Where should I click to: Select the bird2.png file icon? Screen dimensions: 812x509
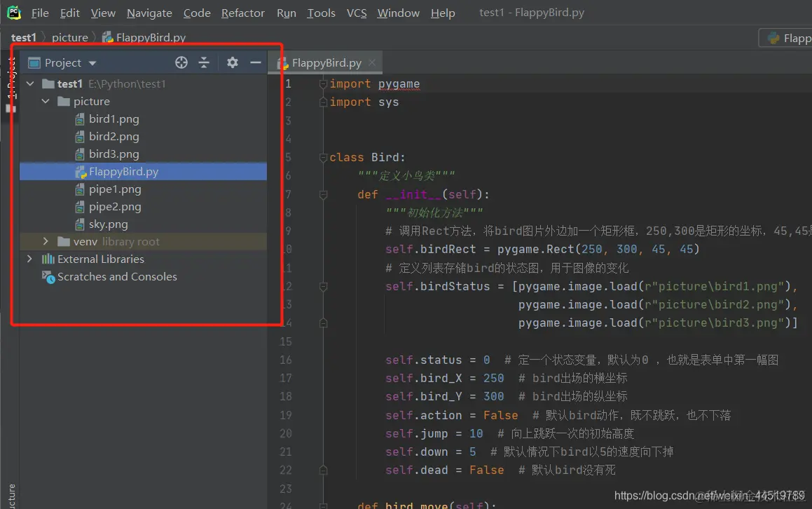point(80,137)
